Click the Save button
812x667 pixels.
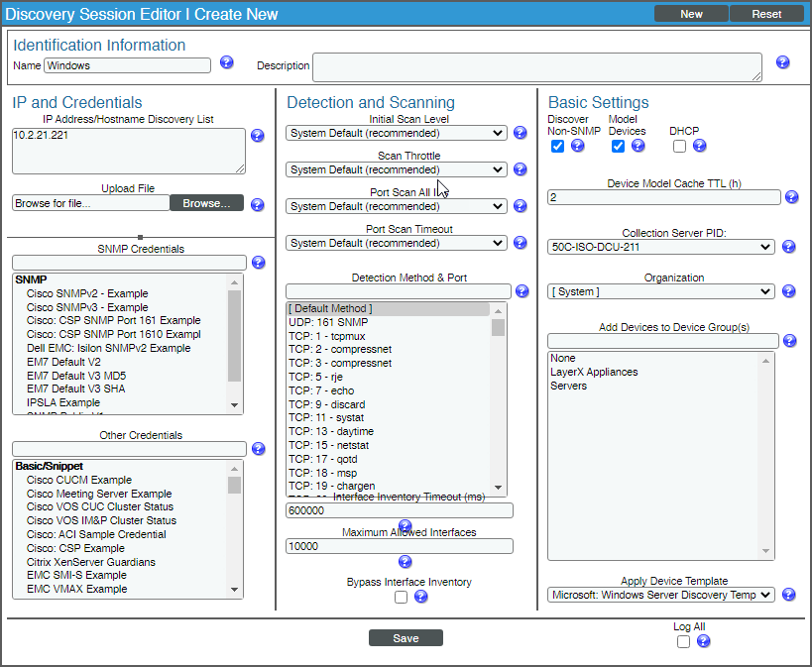click(406, 637)
